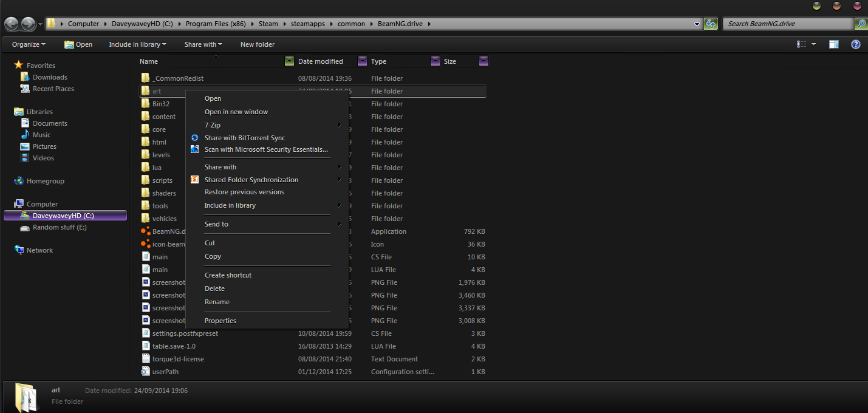Click the large art folder thumbnail in details pane
This screenshot has width=868, height=413.
pyautogui.click(x=26, y=397)
